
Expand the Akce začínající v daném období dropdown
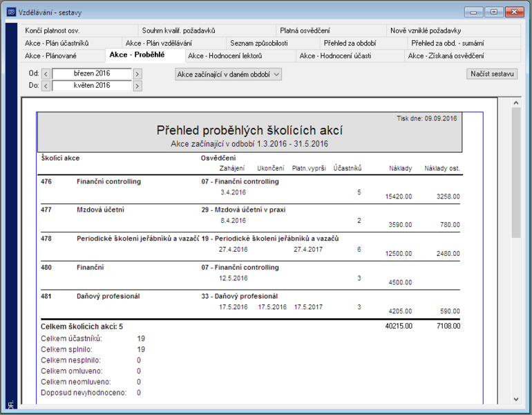(228, 75)
